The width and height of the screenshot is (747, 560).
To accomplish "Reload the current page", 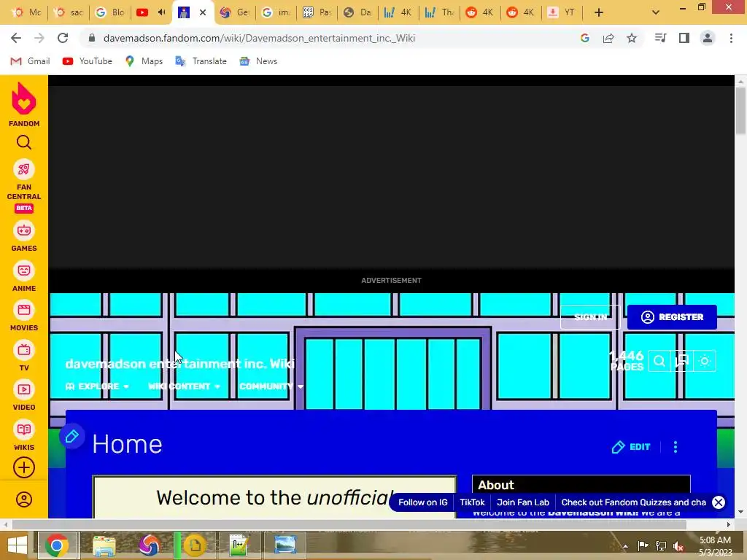I will click(63, 38).
